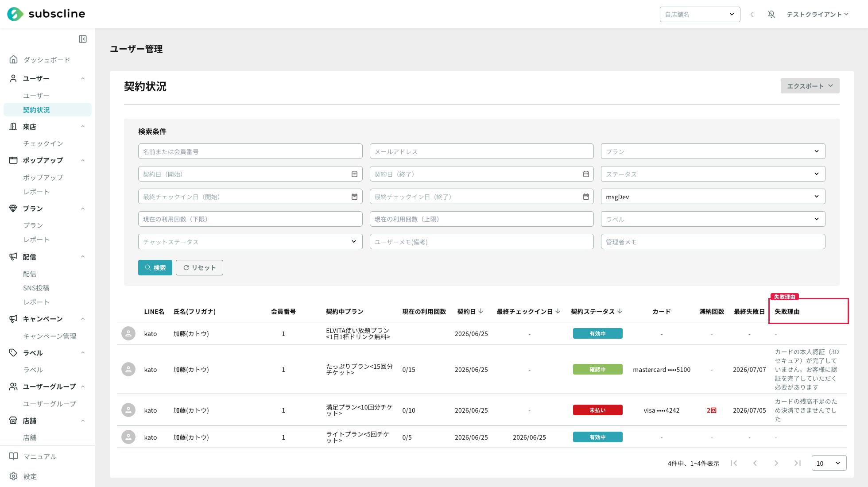
Task: Open the calendar for 契約日（開始）
Action: click(354, 174)
